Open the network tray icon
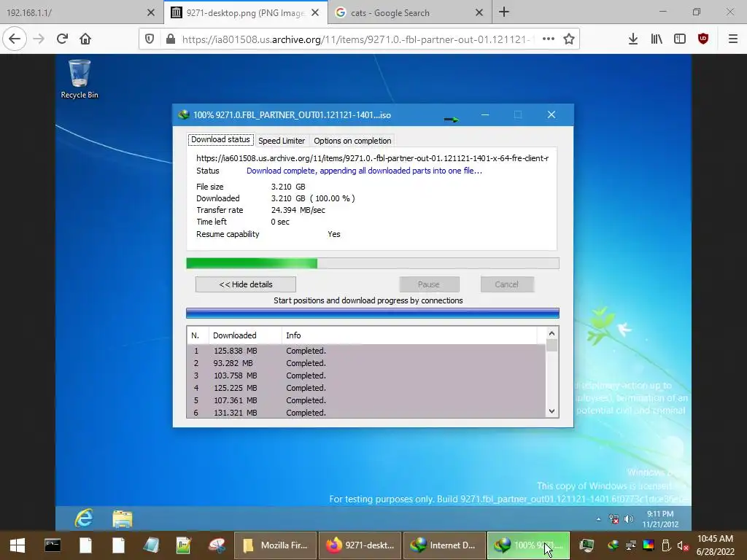The height and width of the screenshot is (560, 747). 631,545
